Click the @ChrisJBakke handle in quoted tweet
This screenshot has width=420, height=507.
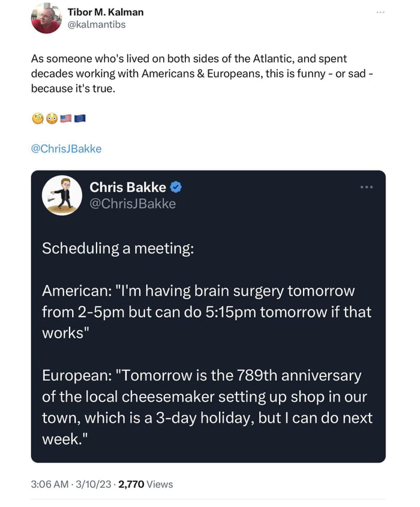[x=133, y=204]
